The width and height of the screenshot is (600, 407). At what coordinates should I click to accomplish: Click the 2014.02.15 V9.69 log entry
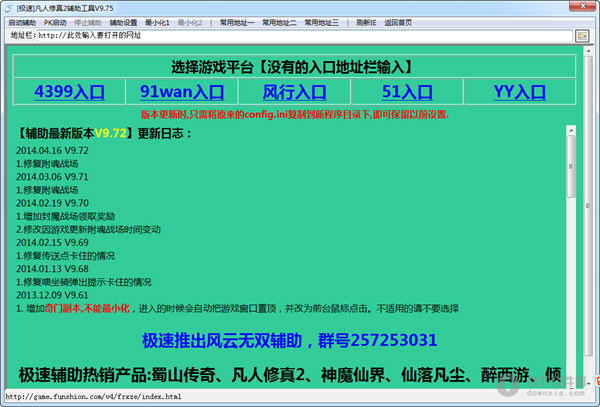coord(52,243)
